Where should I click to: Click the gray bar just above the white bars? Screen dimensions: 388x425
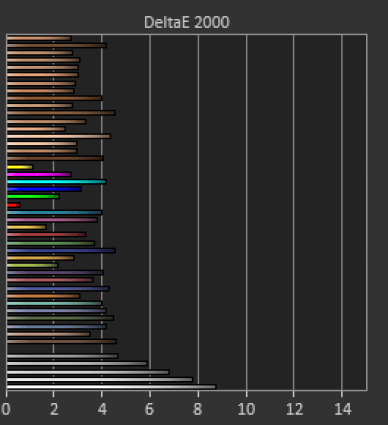pyautogui.click(x=62, y=356)
